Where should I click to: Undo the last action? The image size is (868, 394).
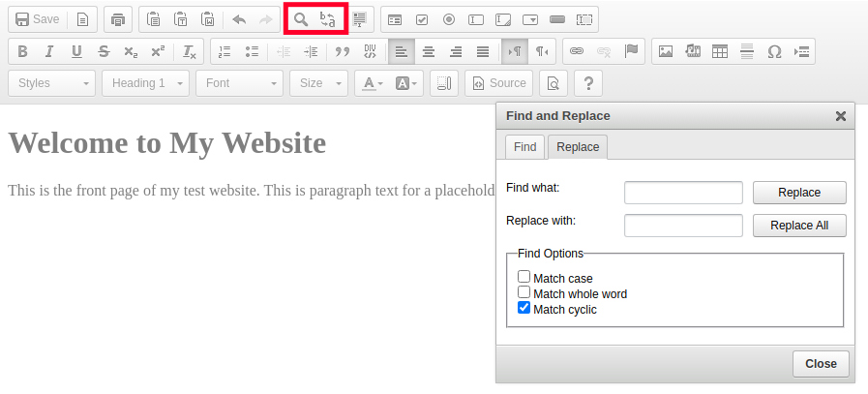[239, 19]
